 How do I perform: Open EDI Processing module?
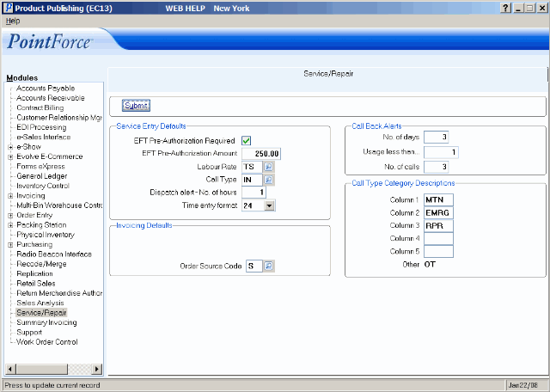click(41, 127)
